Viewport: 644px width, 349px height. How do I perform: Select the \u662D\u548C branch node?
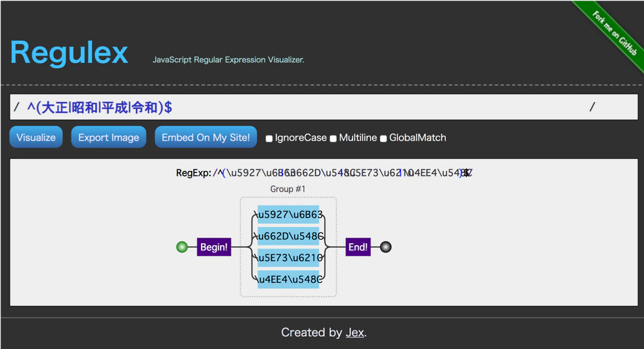[x=289, y=236]
